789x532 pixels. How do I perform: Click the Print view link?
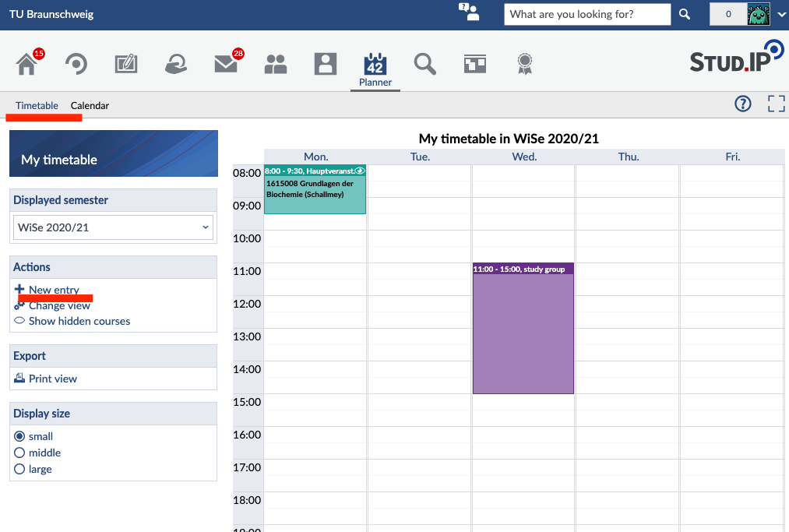[x=53, y=379]
